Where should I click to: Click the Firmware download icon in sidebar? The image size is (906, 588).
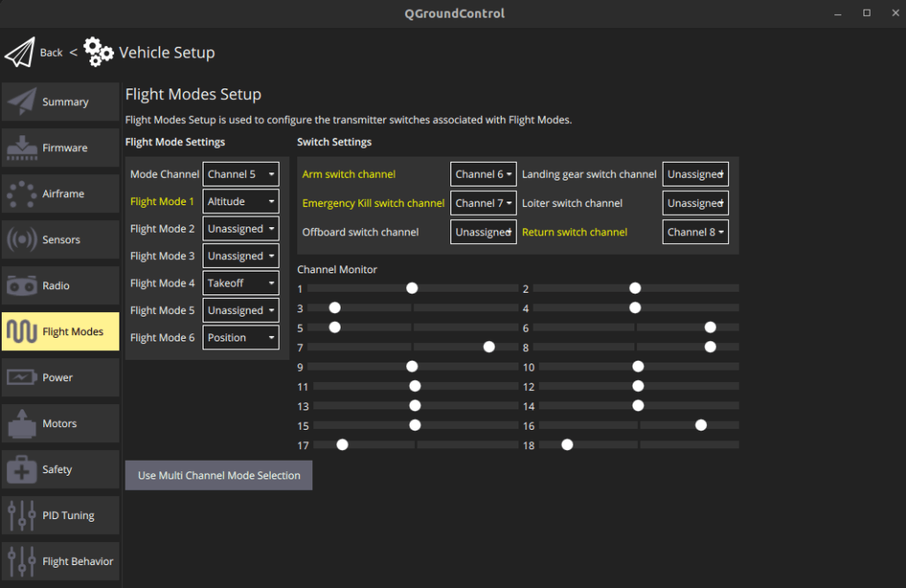coord(22,149)
